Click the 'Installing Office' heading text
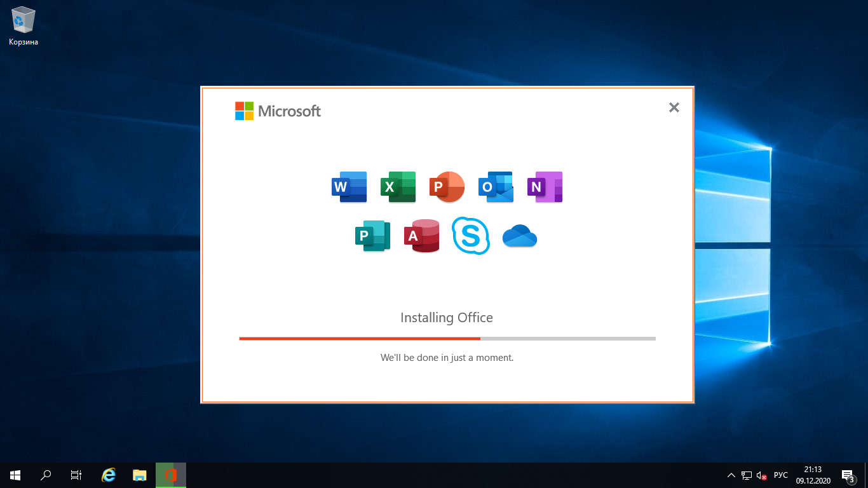The image size is (868, 488). (x=447, y=318)
